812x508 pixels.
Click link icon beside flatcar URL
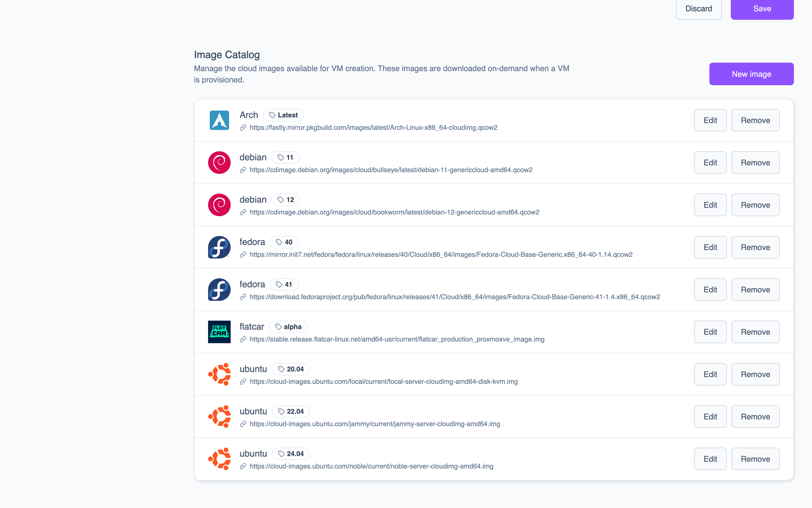tap(243, 339)
